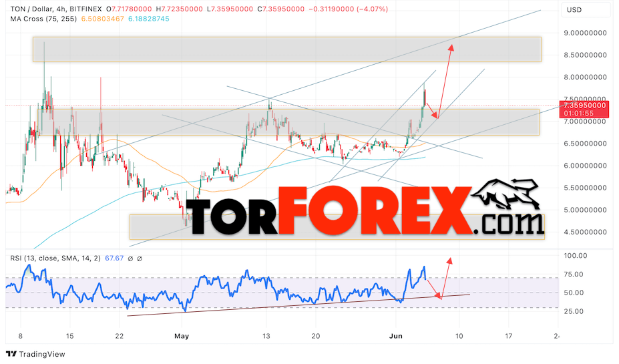Click the high price H7.72350000
This screenshot has width=619, height=364.
tap(179, 9)
